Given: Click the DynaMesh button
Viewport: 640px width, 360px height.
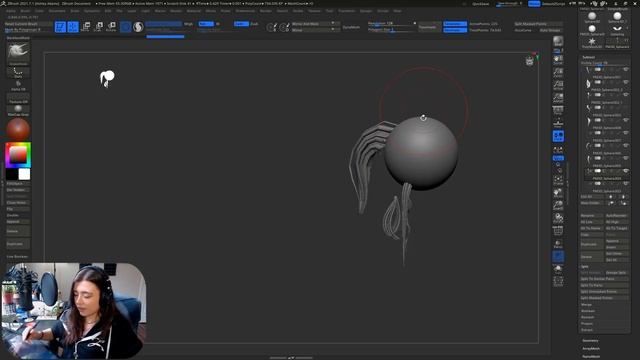Looking at the screenshot, I should pyautogui.click(x=351, y=27).
